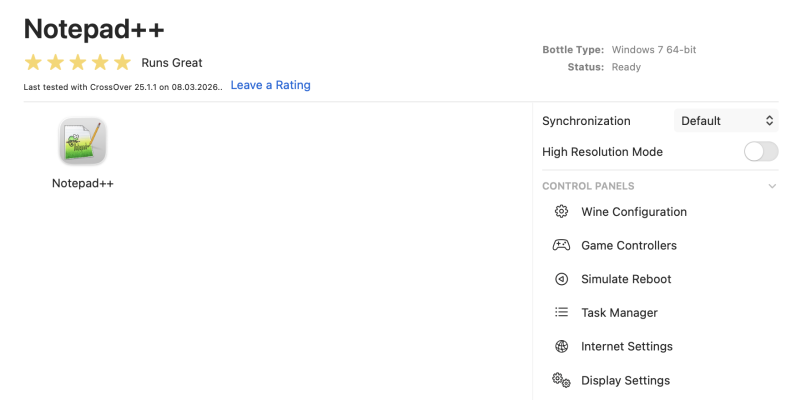This screenshot has width=800, height=400.
Task: Click the CONTROL PANELS section header
Action: pos(588,186)
